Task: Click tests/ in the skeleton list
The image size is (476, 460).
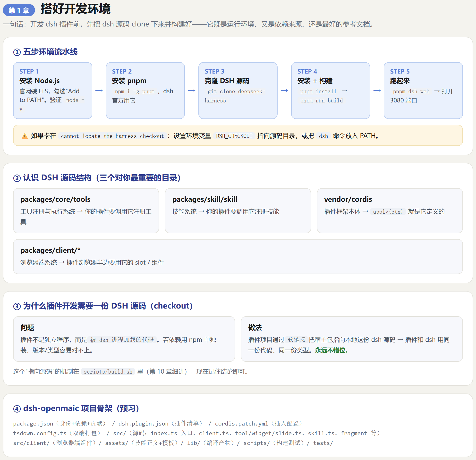Action: 323,443
